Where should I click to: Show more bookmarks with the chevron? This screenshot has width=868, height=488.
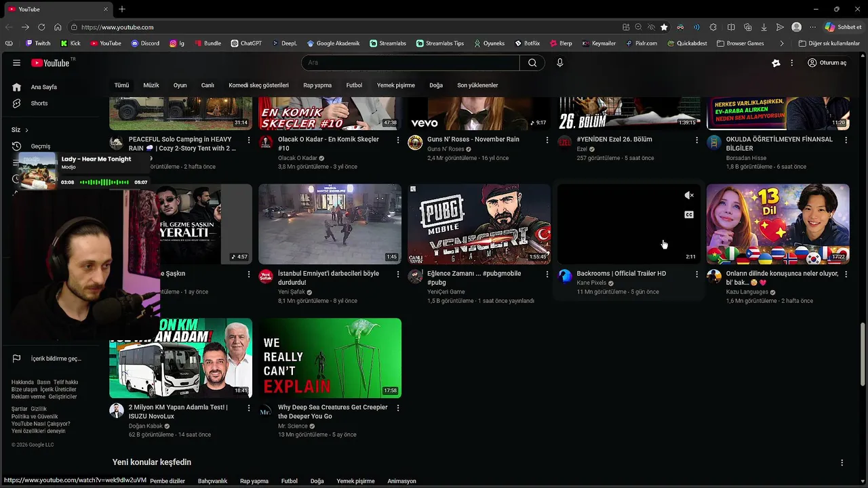tap(782, 43)
